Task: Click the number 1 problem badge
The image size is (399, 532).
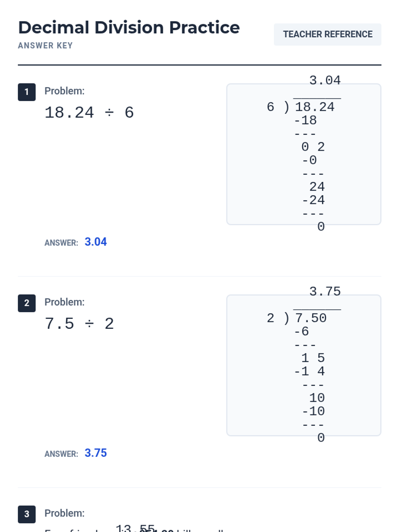Action: pos(27,92)
